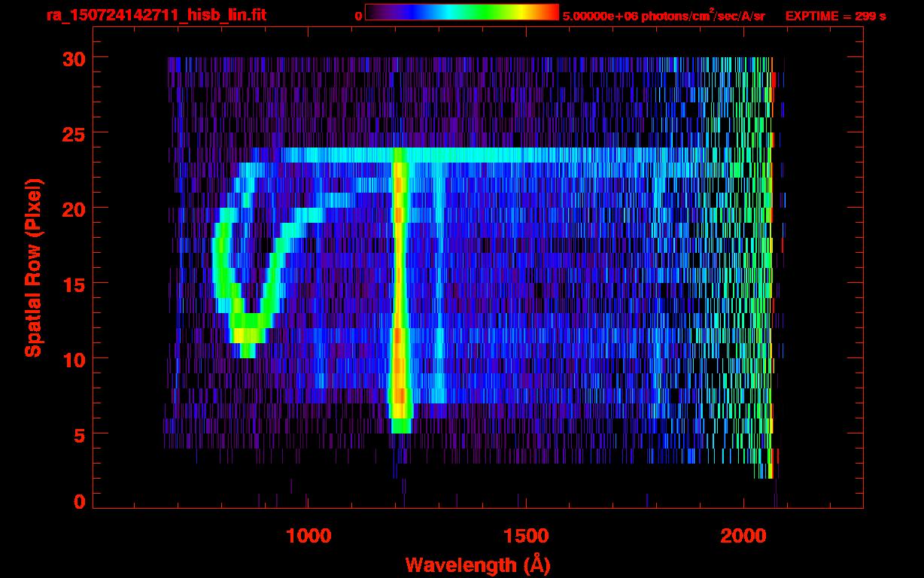The image size is (924, 578).
Task: Click the 1500 wavelength tick label
Action: (526, 536)
